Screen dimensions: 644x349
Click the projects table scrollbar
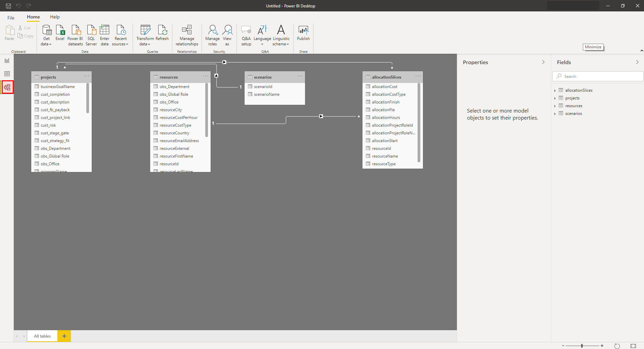tap(88, 98)
